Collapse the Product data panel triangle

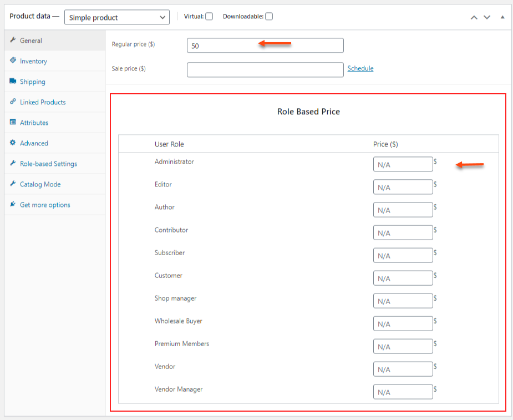coord(502,17)
